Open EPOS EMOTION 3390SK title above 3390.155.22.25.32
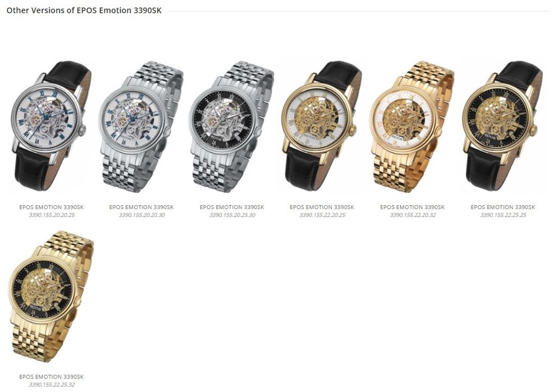This screenshot has height=392, width=556. 52,377
